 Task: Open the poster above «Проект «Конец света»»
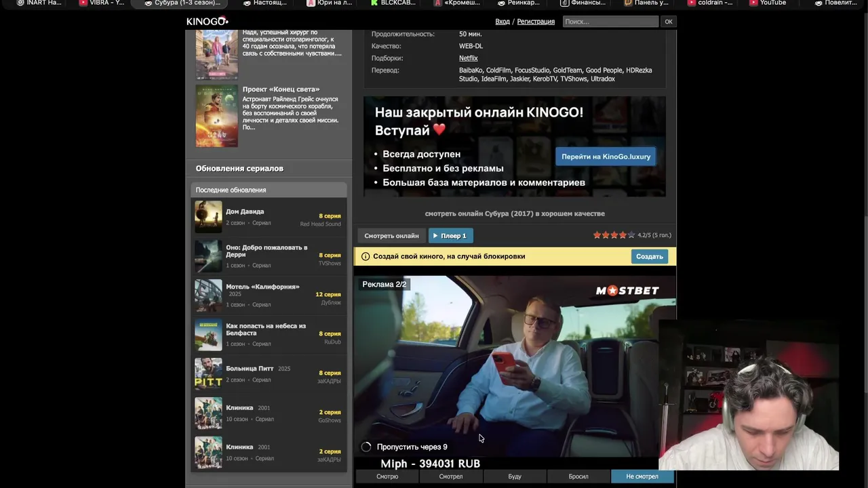217,54
